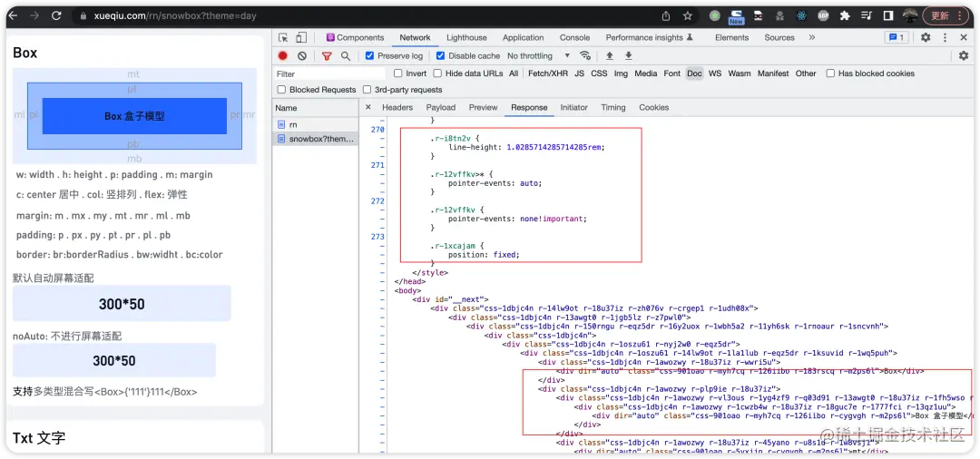Open the green circle extension
This screenshot has width=980, height=459.
(x=714, y=15)
